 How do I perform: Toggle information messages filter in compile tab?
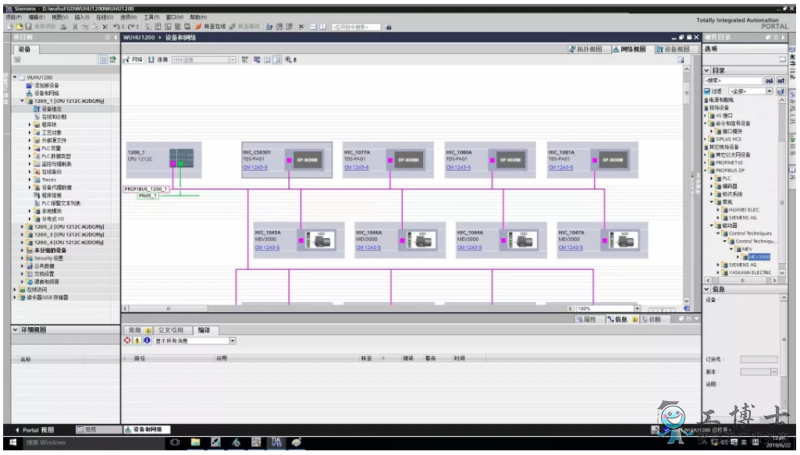pyautogui.click(x=147, y=340)
